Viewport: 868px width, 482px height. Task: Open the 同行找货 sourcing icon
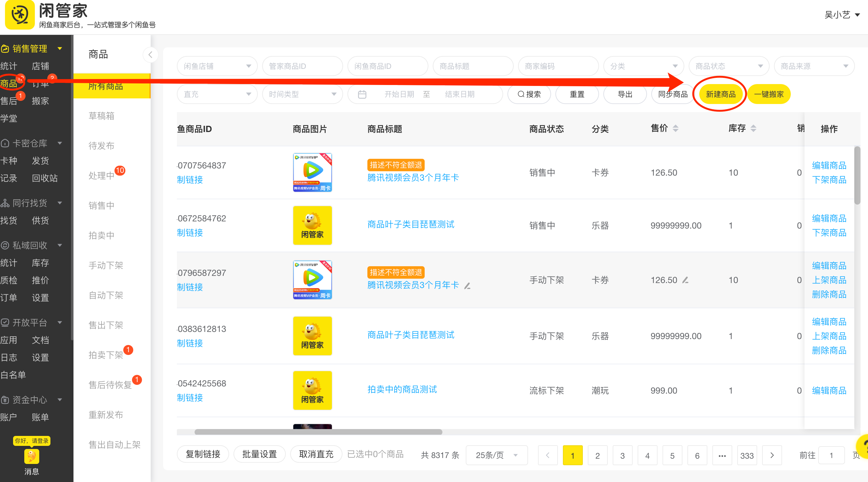click(5, 203)
